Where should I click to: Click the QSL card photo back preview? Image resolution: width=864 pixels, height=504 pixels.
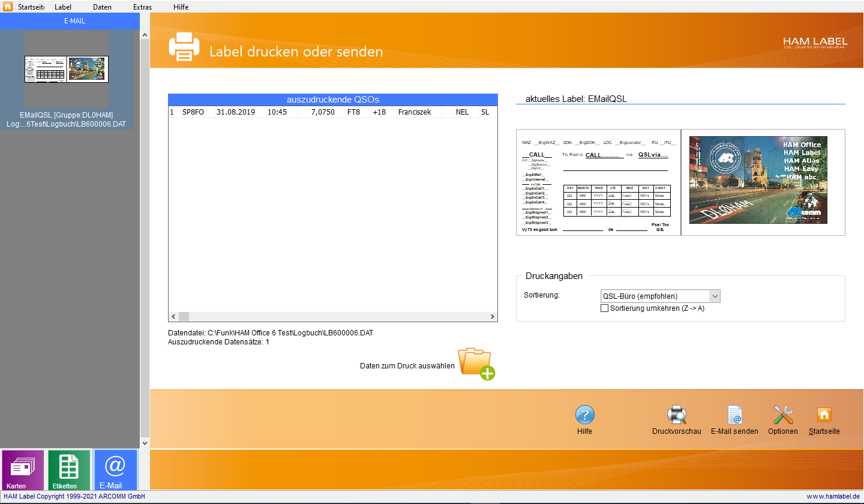point(758,180)
